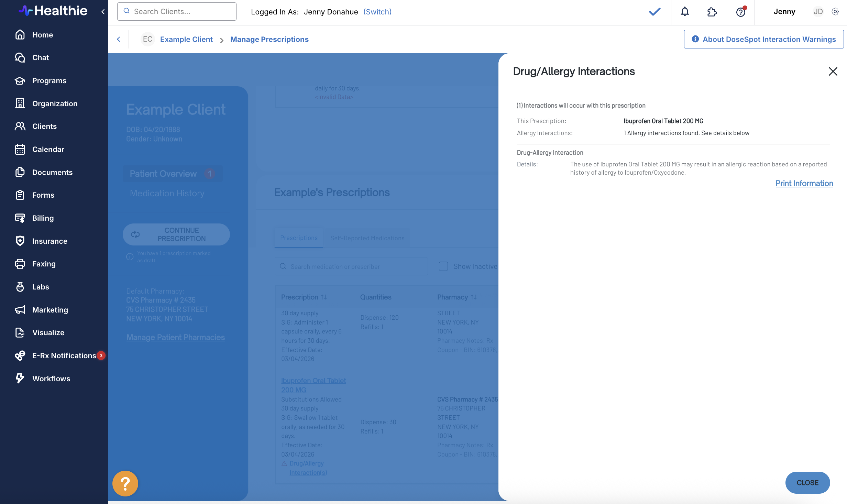Open notifications bell icon

[684, 12]
